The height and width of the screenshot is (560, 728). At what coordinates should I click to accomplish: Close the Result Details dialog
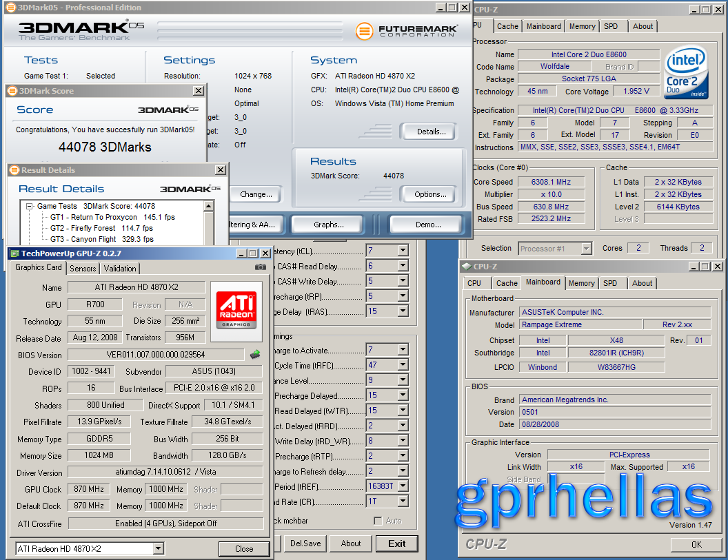pos(221,170)
